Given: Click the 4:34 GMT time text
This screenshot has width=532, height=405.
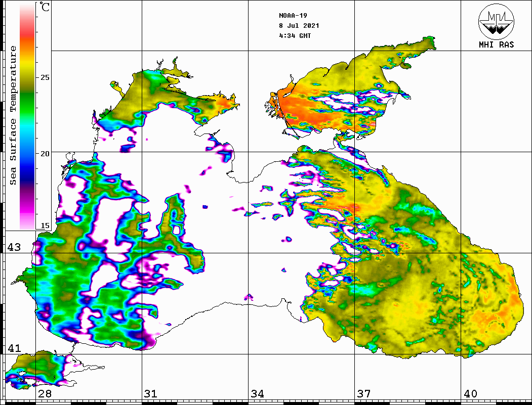Looking at the screenshot, I should click(295, 35).
